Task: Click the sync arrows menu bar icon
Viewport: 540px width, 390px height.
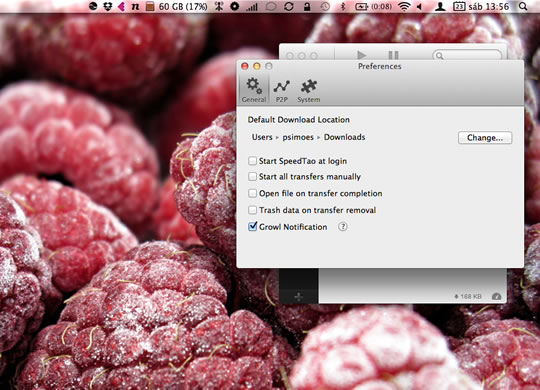Action: pyautogui.click(x=289, y=6)
